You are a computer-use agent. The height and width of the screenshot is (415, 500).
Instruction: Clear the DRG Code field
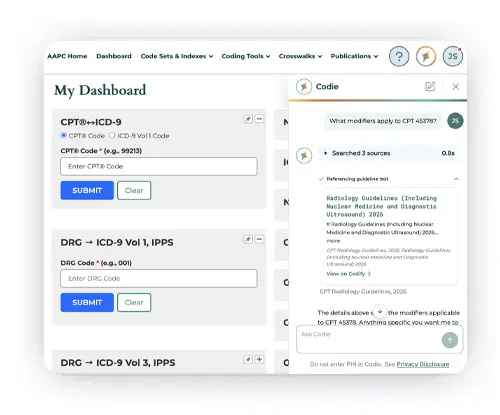(x=134, y=302)
